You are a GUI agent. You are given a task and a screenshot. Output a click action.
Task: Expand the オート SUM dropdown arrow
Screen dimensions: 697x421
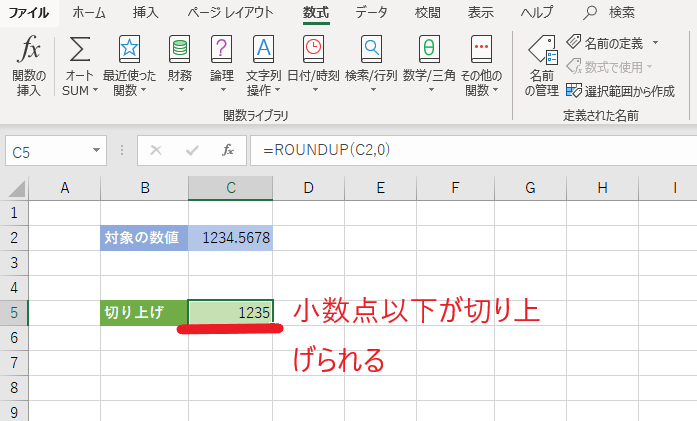pyautogui.click(x=95, y=90)
